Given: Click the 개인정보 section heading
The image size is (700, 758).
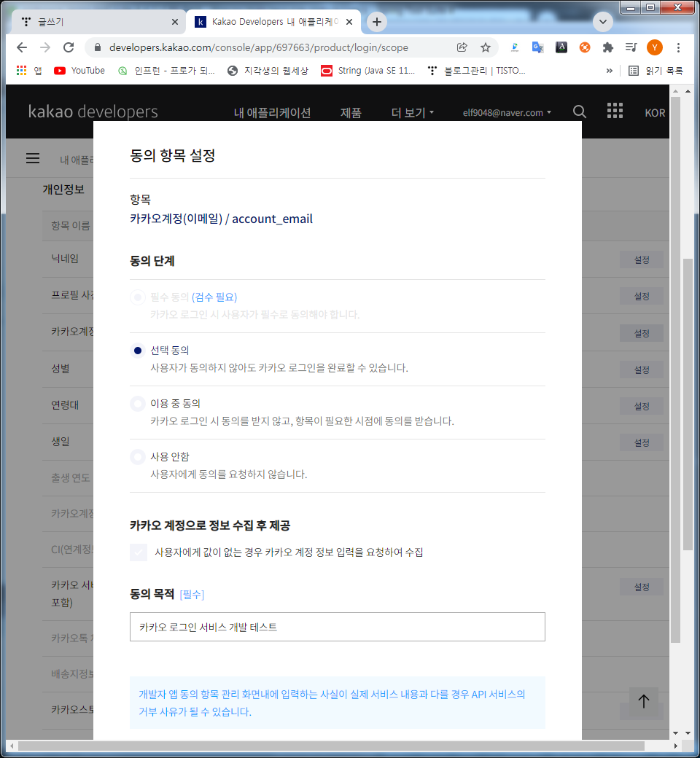Looking at the screenshot, I should [x=63, y=189].
